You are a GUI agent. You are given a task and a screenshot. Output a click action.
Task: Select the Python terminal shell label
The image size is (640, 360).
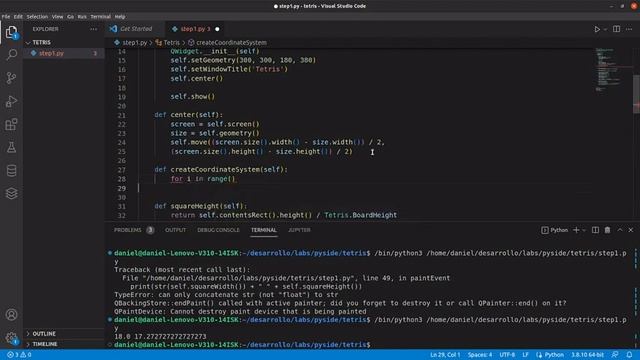pyautogui.click(x=554, y=230)
